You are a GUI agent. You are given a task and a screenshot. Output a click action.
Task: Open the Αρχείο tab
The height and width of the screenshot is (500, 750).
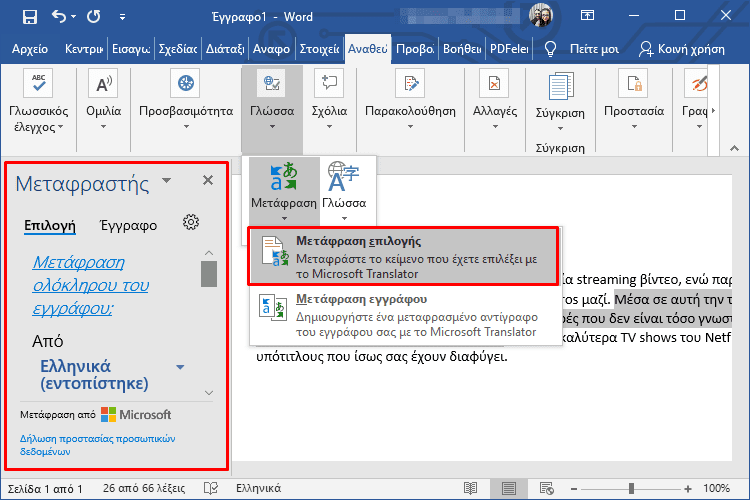pyautogui.click(x=30, y=49)
